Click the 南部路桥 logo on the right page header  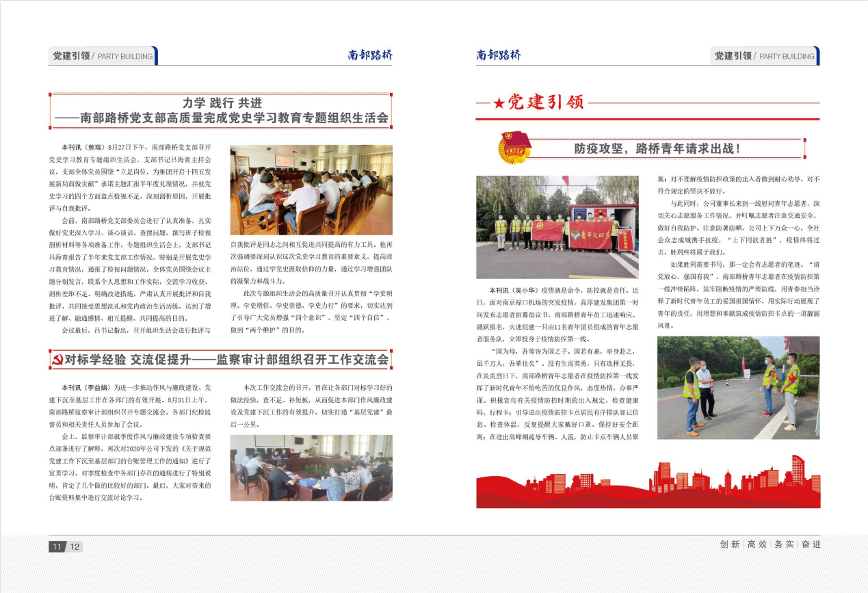(x=499, y=55)
